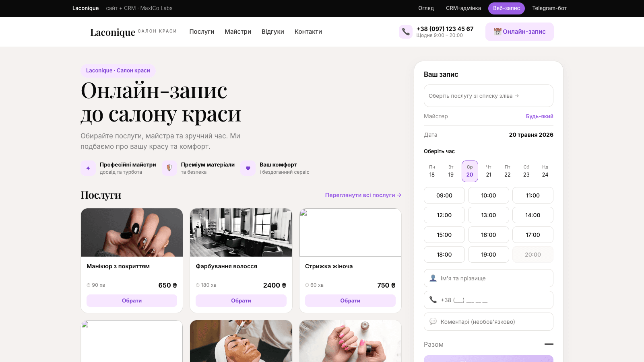Click the clock icon next to 90 хв
The width and height of the screenshot is (644, 362).
89,285
